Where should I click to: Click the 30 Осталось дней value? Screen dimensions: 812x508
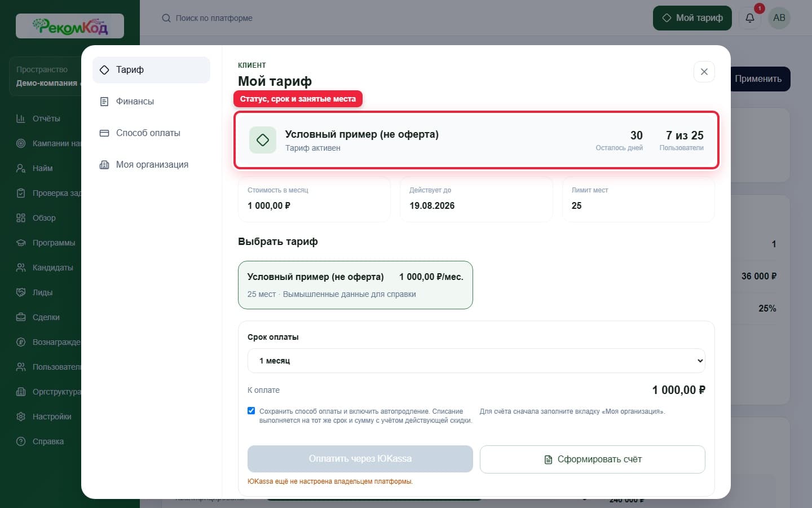point(637,135)
